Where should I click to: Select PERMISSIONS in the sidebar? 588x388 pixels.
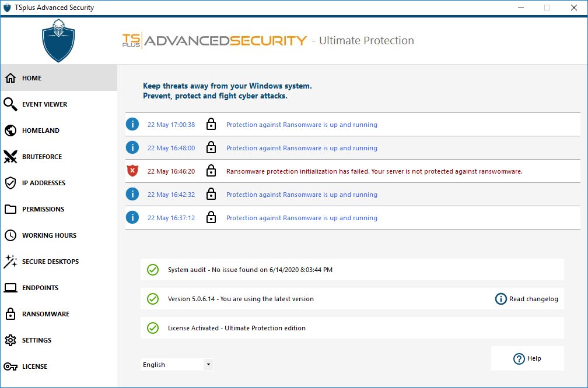tap(59, 209)
